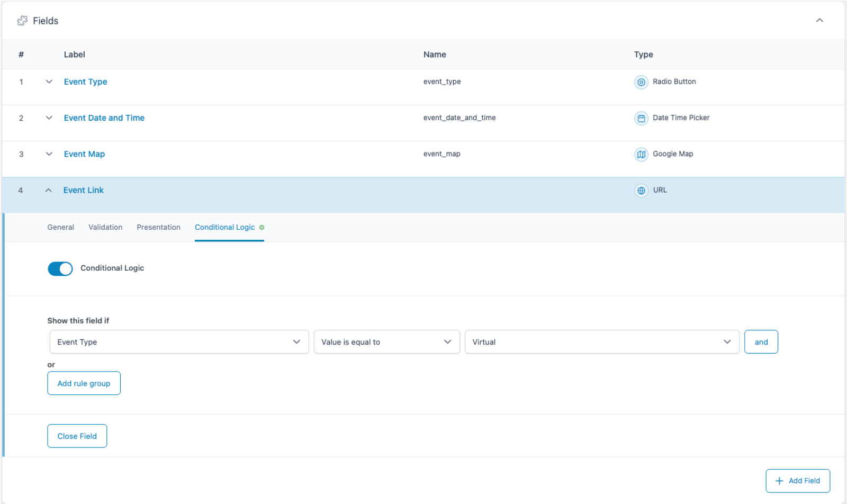The image size is (847, 504).
Task: Click the Google Map icon on Event Map row
Action: click(641, 154)
